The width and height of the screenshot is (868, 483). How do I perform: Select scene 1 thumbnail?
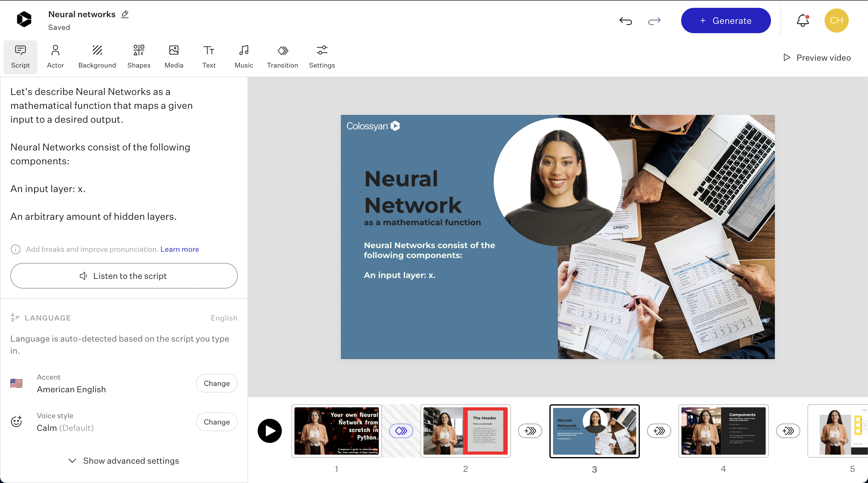click(x=336, y=431)
